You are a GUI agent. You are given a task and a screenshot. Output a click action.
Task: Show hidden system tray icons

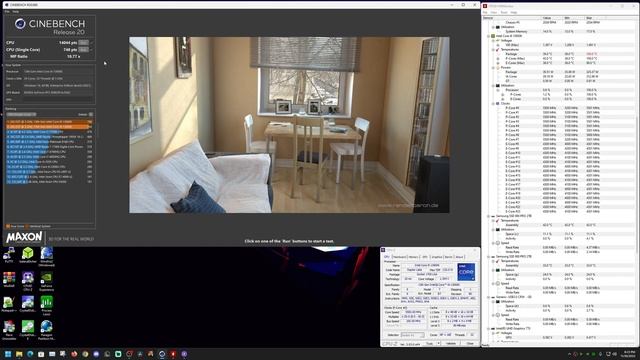569,354
